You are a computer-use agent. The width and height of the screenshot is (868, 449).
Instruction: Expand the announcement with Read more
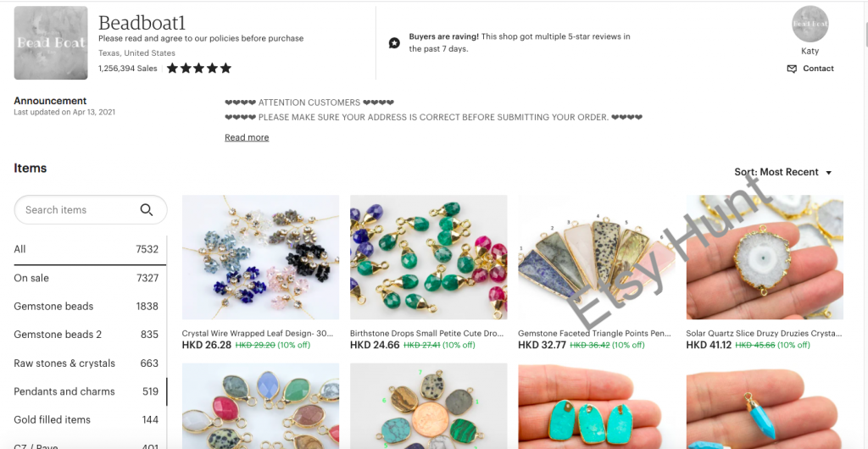point(247,137)
